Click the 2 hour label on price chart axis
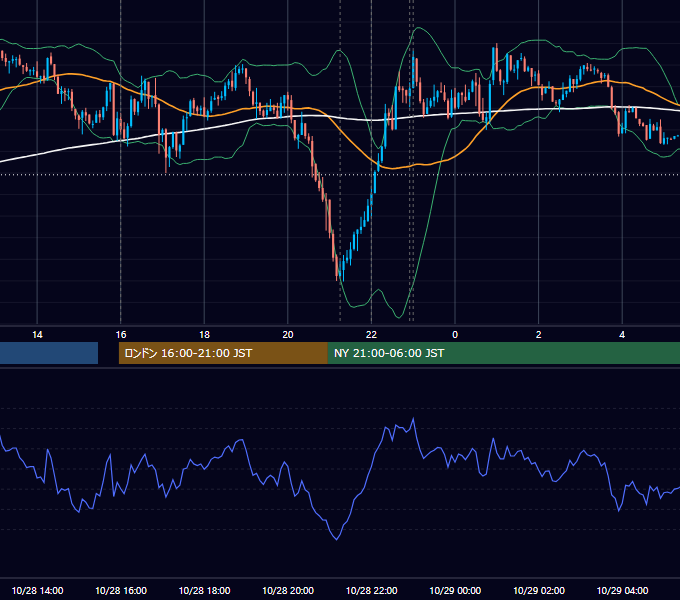The height and width of the screenshot is (600, 680). click(x=539, y=335)
